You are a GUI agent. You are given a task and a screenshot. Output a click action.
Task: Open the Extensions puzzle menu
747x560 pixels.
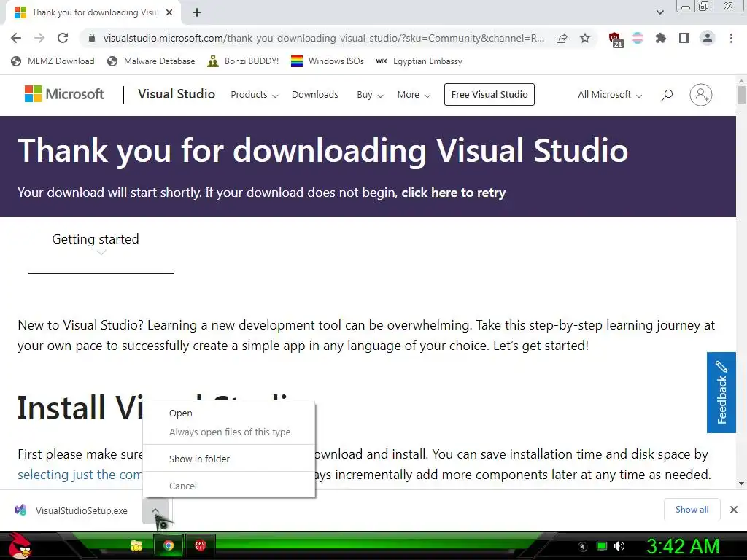(x=661, y=38)
